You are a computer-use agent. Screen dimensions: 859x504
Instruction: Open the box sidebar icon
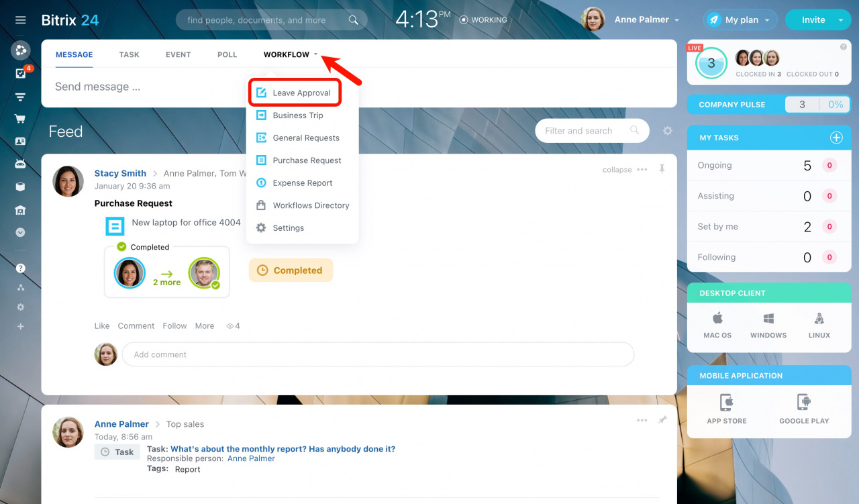tap(21, 187)
